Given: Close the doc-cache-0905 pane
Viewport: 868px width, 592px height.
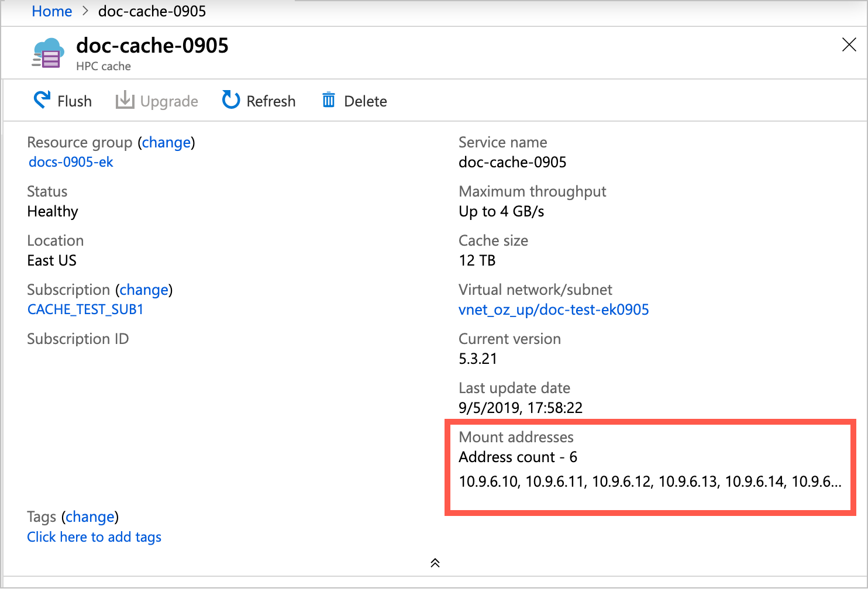Looking at the screenshot, I should click(x=849, y=44).
